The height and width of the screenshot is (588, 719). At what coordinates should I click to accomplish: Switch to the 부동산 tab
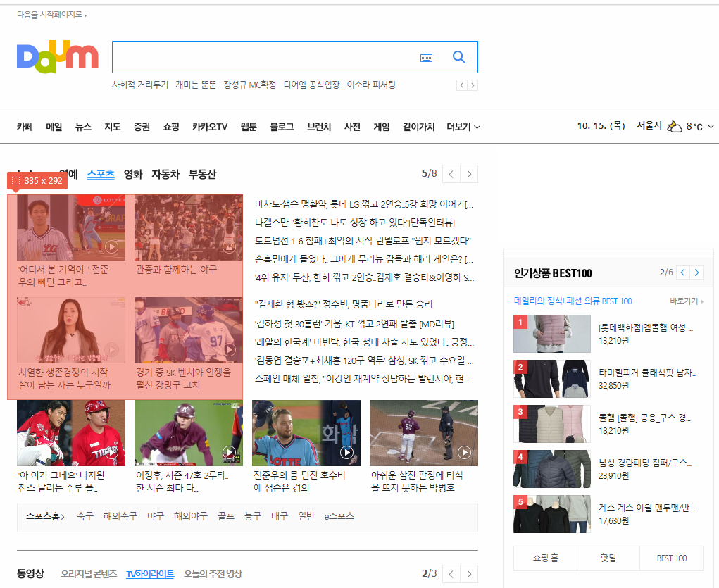pos(202,175)
